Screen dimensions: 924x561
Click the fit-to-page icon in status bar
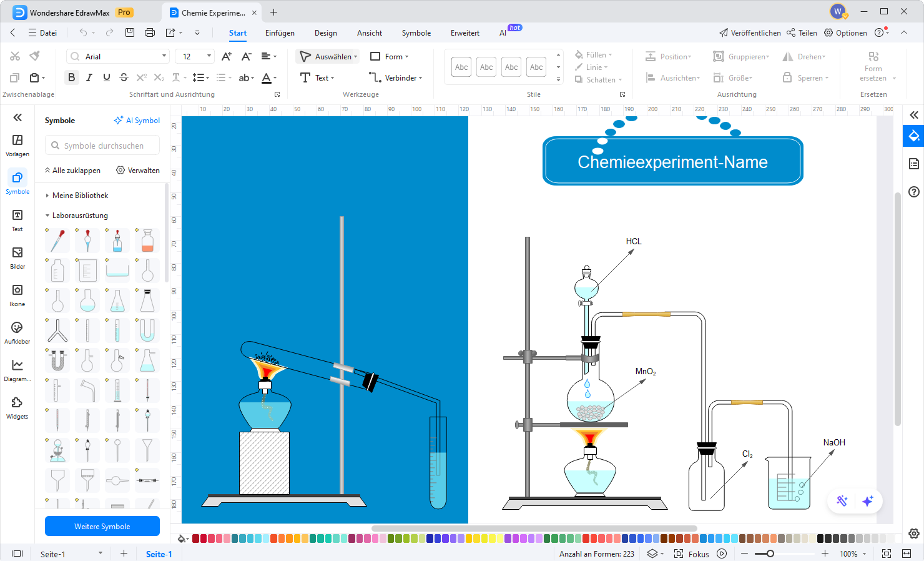click(887, 554)
